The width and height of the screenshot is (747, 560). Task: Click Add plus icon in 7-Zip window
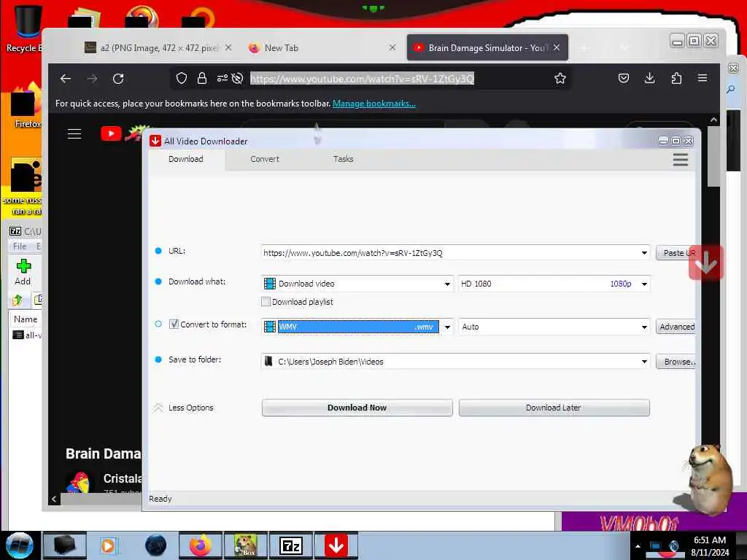pos(23,272)
